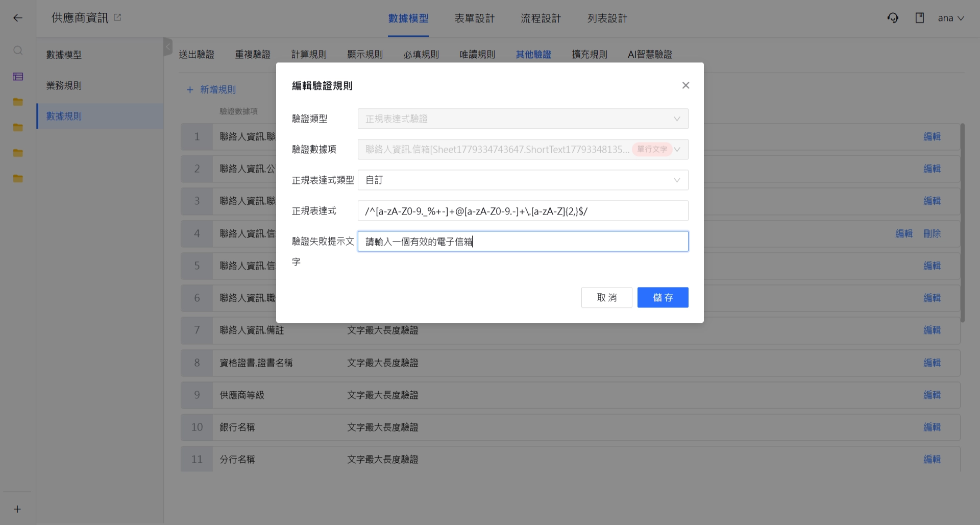Image resolution: width=980 pixels, height=525 pixels.
Task: Expand the 驗證數據項 dropdown
Action: pos(523,149)
